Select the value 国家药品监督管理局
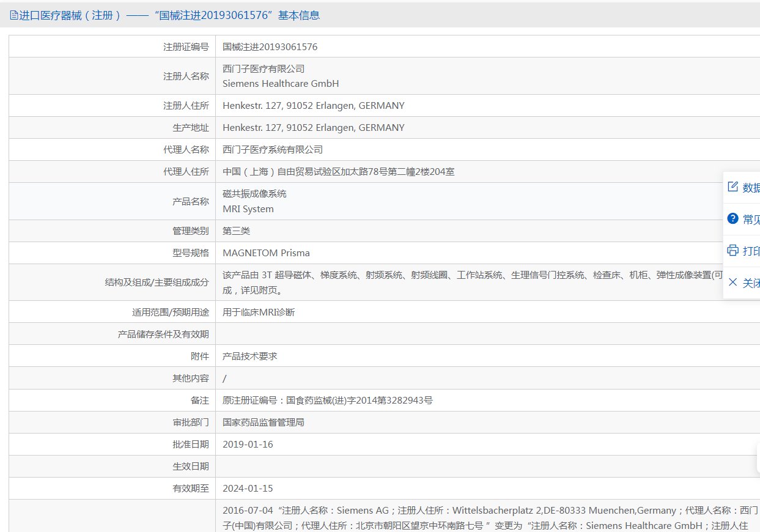Viewport: 760px width, 532px height. click(264, 423)
